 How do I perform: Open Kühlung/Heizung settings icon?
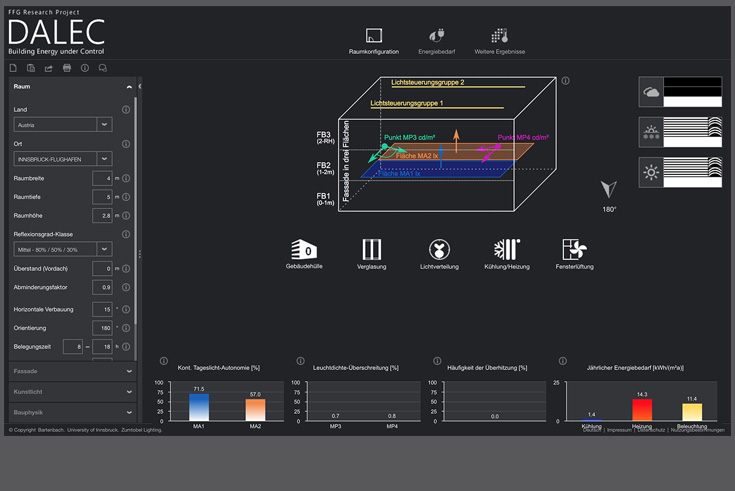(x=507, y=249)
